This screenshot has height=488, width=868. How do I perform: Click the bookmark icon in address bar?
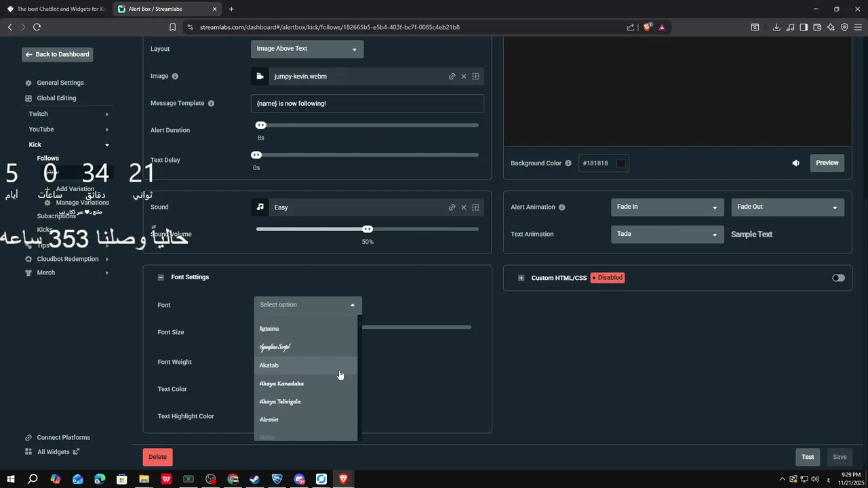(172, 27)
